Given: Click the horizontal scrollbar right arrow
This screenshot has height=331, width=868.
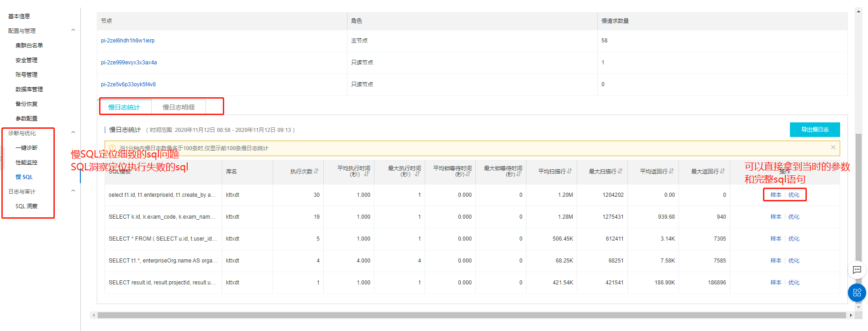Looking at the screenshot, I should coord(851,315).
